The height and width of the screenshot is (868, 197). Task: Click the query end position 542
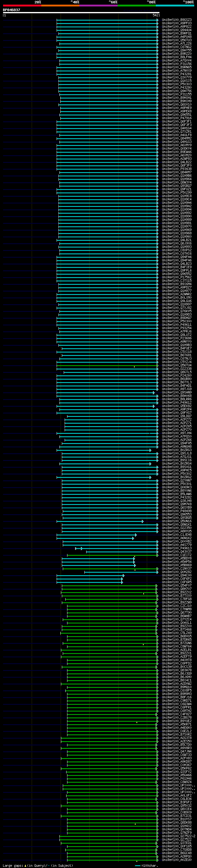155,15
